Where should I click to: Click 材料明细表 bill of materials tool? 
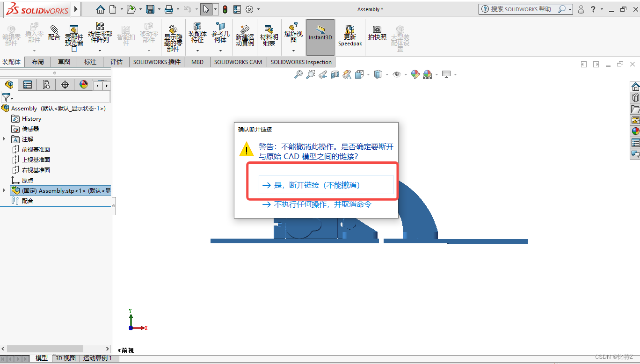(269, 36)
